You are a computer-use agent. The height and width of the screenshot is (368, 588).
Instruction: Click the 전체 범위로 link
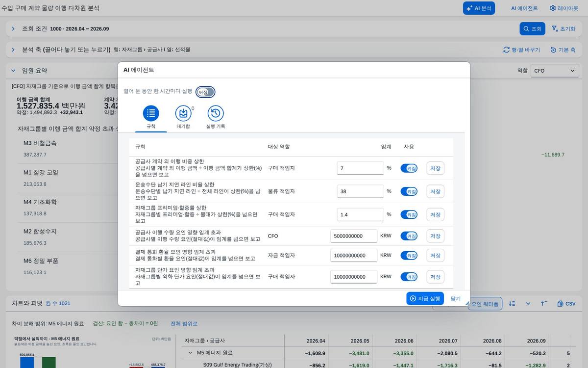click(184, 324)
